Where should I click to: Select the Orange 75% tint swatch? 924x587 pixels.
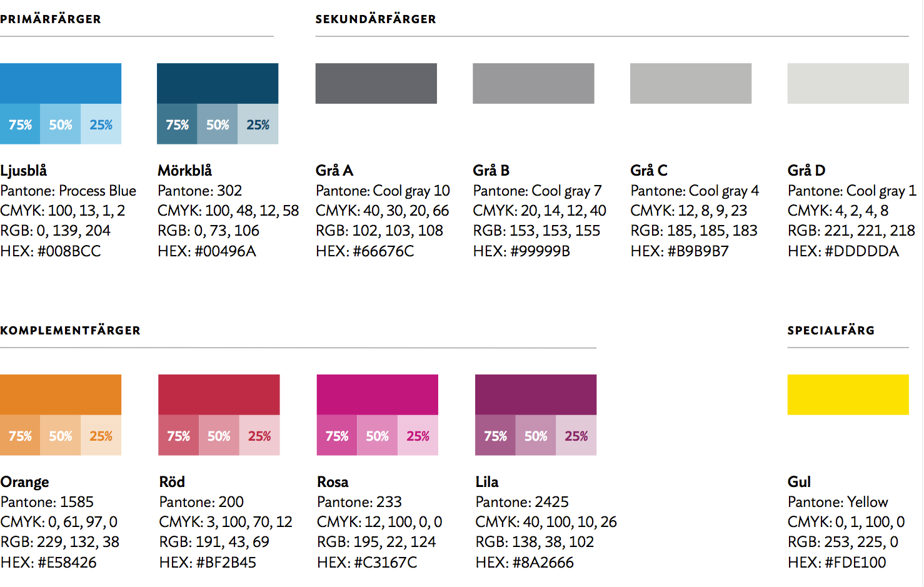click(20, 435)
